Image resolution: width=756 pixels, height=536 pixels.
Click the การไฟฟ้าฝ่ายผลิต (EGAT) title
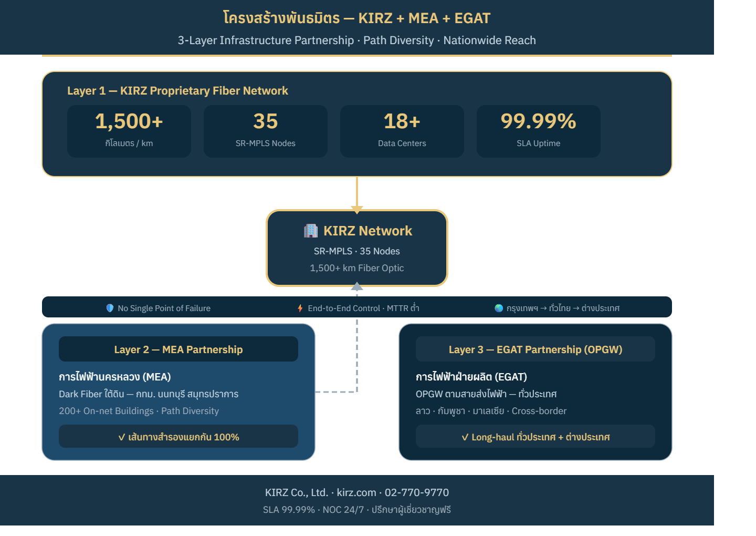pyautogui.click(x=471, y=377)
